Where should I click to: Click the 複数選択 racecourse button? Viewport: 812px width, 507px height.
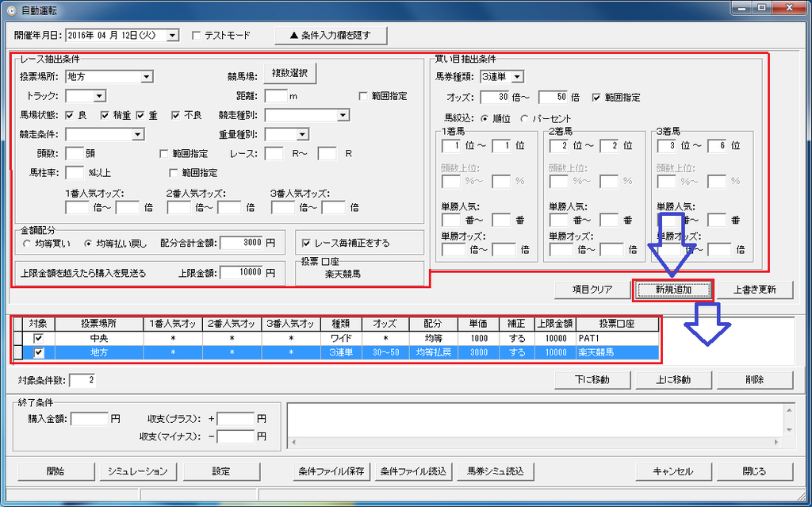(x=290, y=74)
